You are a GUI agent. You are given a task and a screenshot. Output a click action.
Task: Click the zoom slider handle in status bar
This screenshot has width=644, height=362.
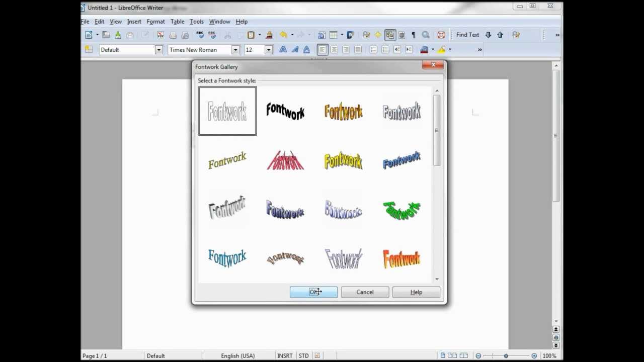[x=506, y=356]
